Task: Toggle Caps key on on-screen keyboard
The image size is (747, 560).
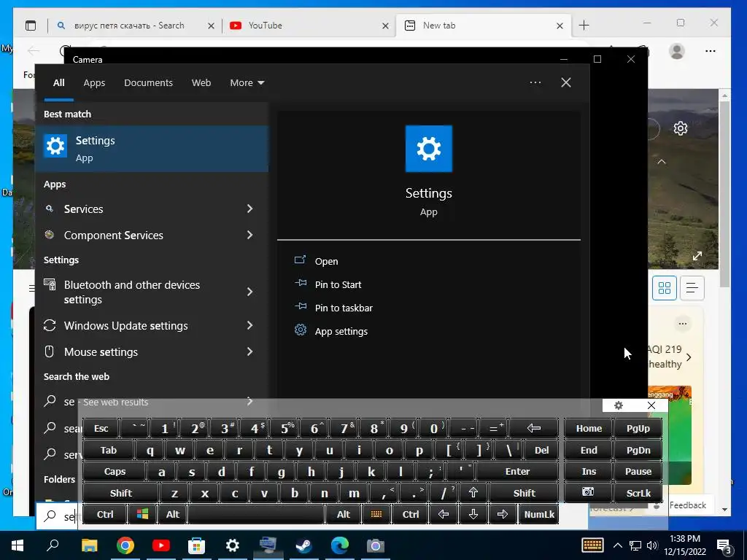Action: [x=115, y=472]
